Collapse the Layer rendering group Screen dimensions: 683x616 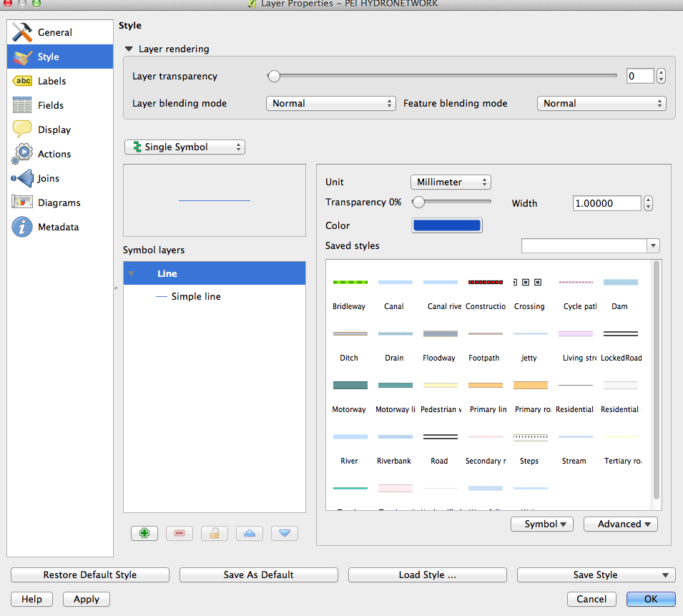tap(129, 49)
